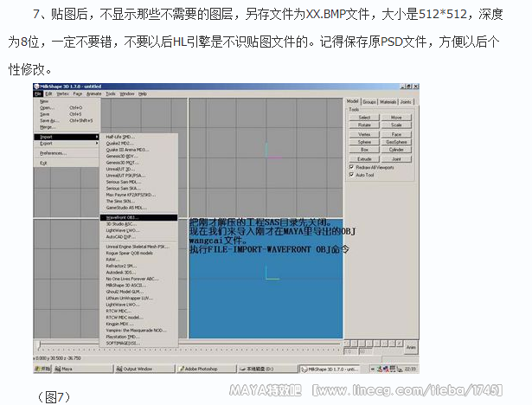532x405 pixels.
Task: Choose Merge... from the File menu
Action: (x=67, y=127)
